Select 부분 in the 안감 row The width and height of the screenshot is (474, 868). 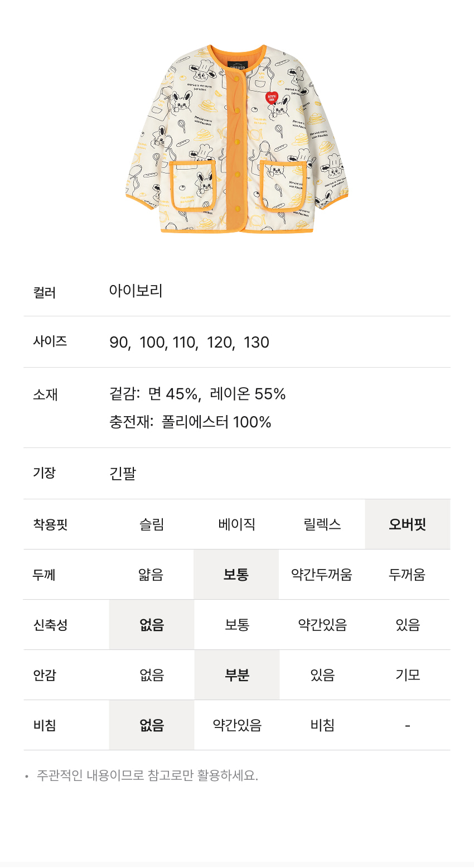coord(237,675)
